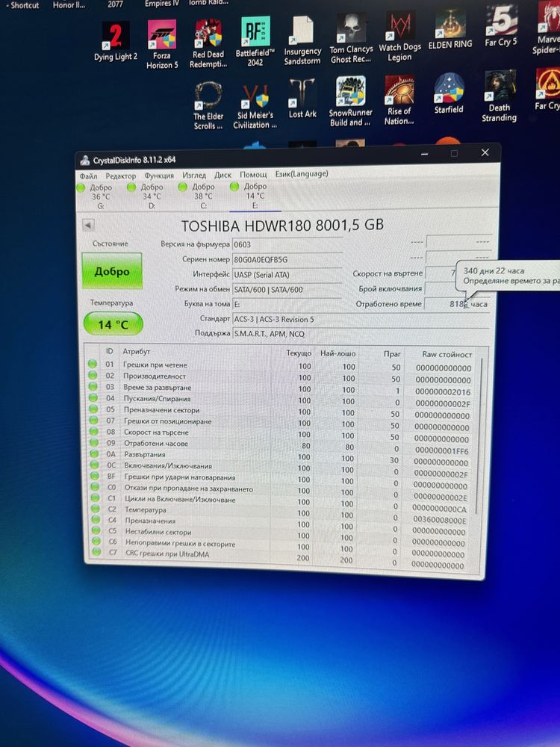This screenshot has height=747, width=560.
Task: Open the Помощ menu
Action: (x=253, y=174)
